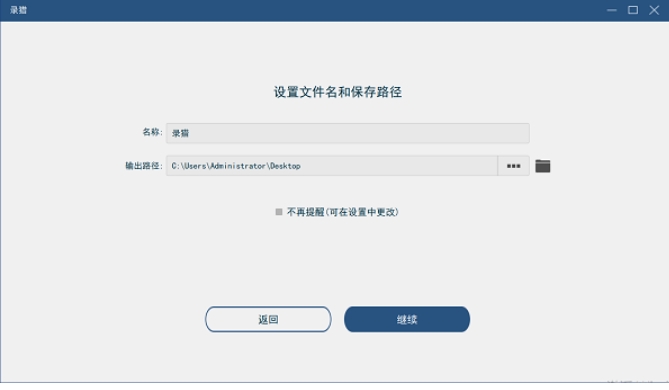Maximize the 录猎 window
669x390 pixels.
tap(633, 10)
